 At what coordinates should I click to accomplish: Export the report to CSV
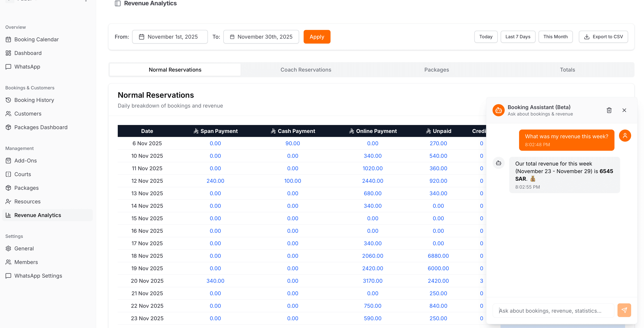click(x=603, y=37)
